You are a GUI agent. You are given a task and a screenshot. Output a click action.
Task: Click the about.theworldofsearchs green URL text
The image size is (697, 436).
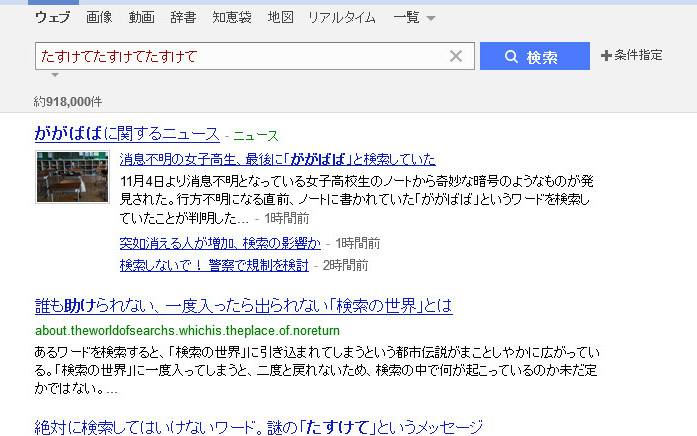pyautogui.click(x=187, y=331)
